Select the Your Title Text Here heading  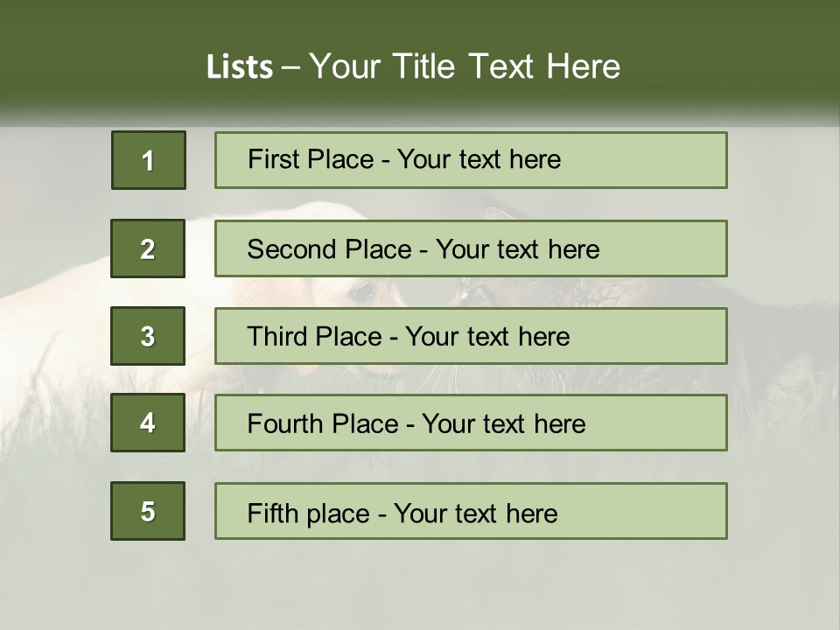[x=465, y=67]
